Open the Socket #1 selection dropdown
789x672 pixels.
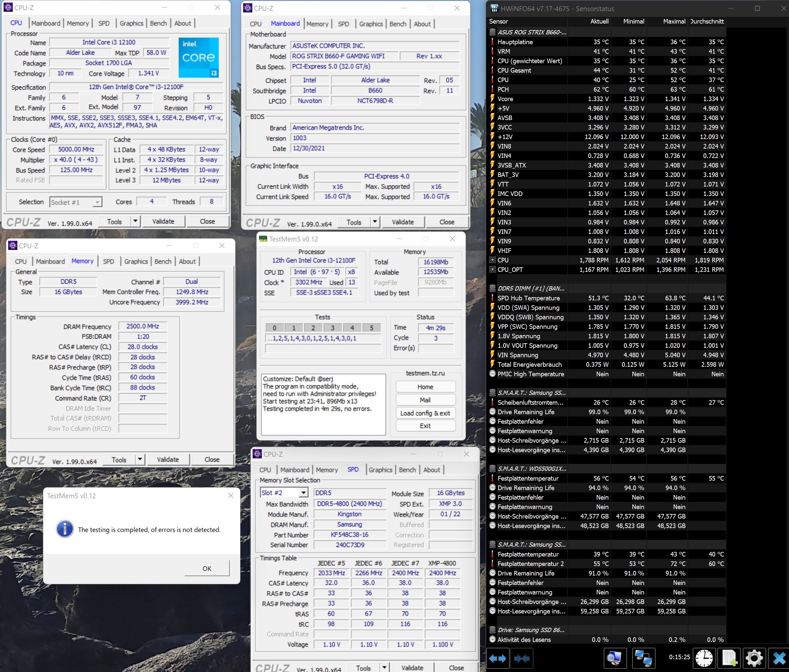pyautogui.click(x=98, y=202)
